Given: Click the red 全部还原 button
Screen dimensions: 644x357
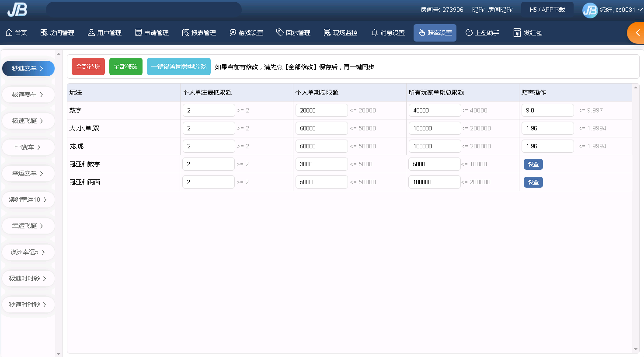Looking at the screenshot, I should (88, 66).
